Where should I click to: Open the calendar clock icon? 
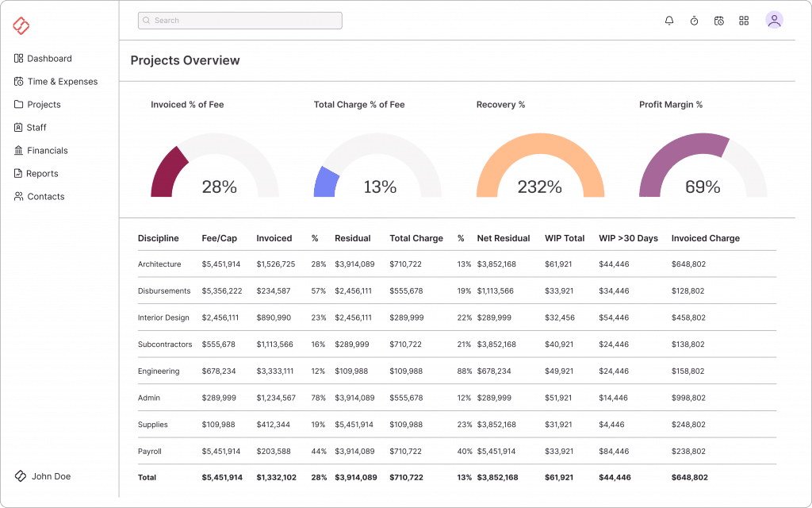[x=718, y=21]
